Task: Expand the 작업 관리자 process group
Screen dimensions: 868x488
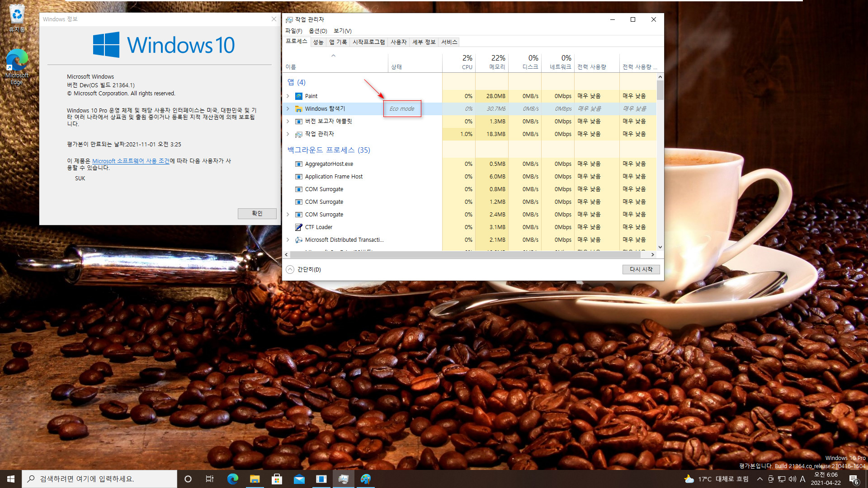Action: click(x=288, y=134)
